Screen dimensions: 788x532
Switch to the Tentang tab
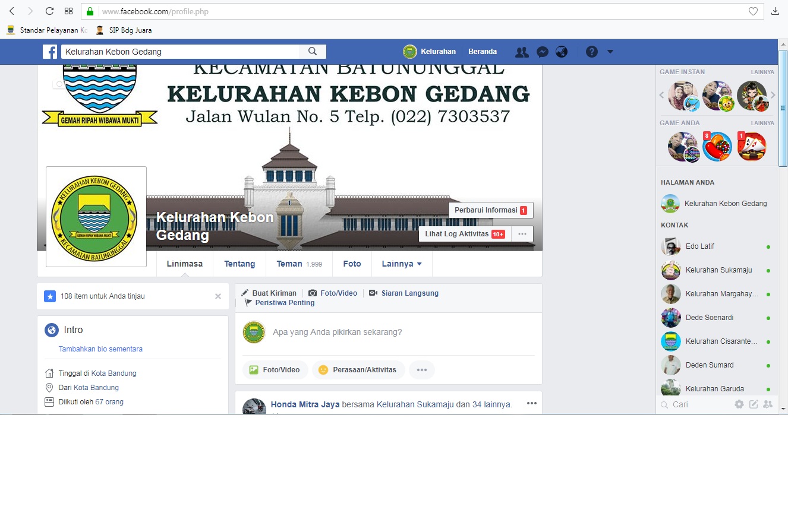pos(239,264)
